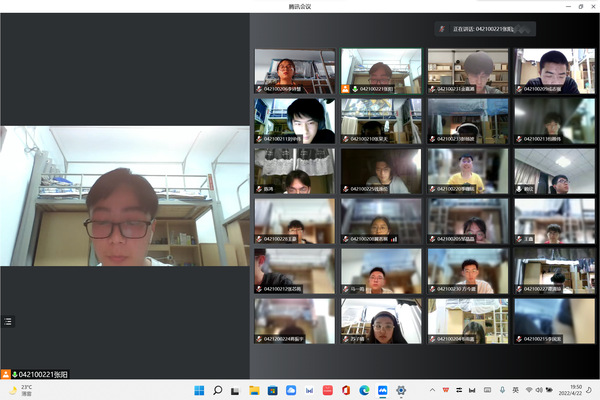The image size is (600, 400).
Task: Expand hidden system tray icons chevron
Action: [432, 389]
